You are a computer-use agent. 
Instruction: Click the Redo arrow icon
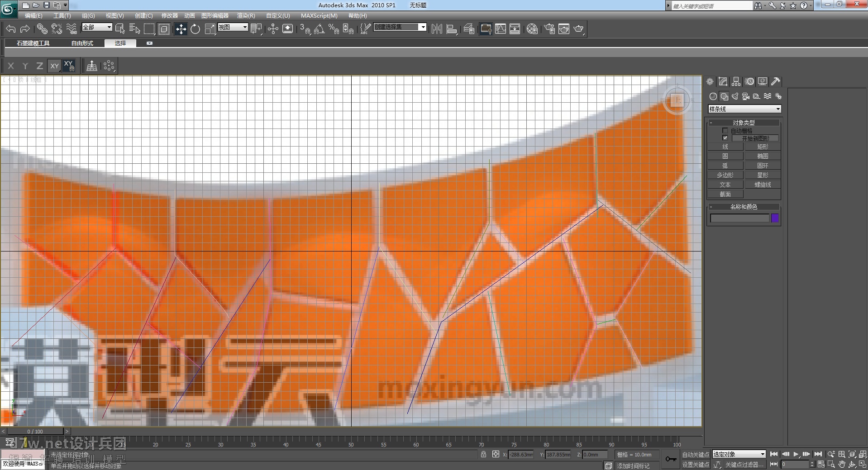click(25, 29)
